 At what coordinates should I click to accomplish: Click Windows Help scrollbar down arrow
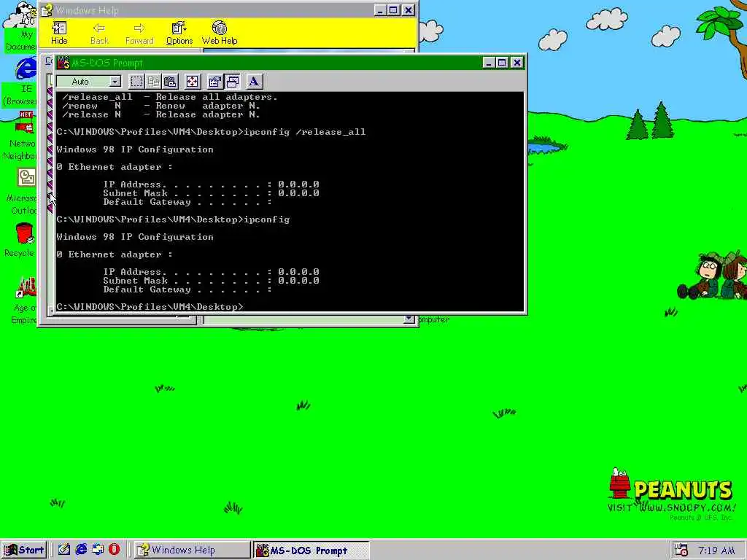point(409,319)
